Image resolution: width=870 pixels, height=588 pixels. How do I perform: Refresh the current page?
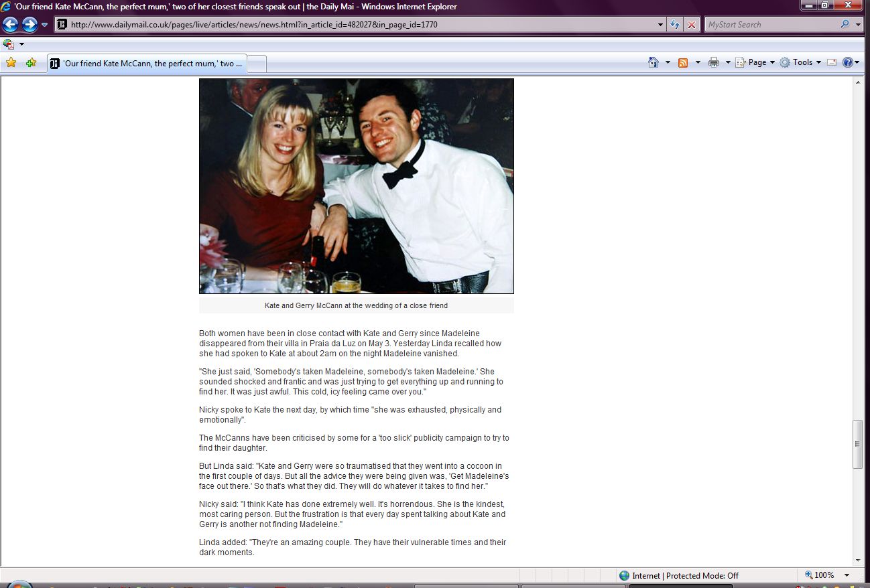[x=676, y=25]
